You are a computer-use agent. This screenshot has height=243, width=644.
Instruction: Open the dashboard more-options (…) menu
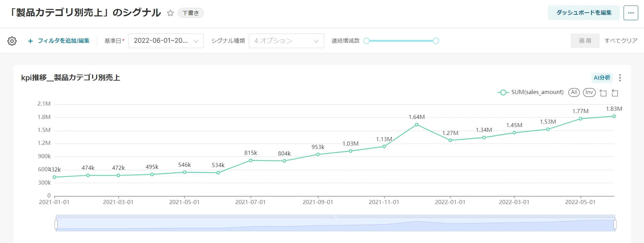(x=631, y=13)
